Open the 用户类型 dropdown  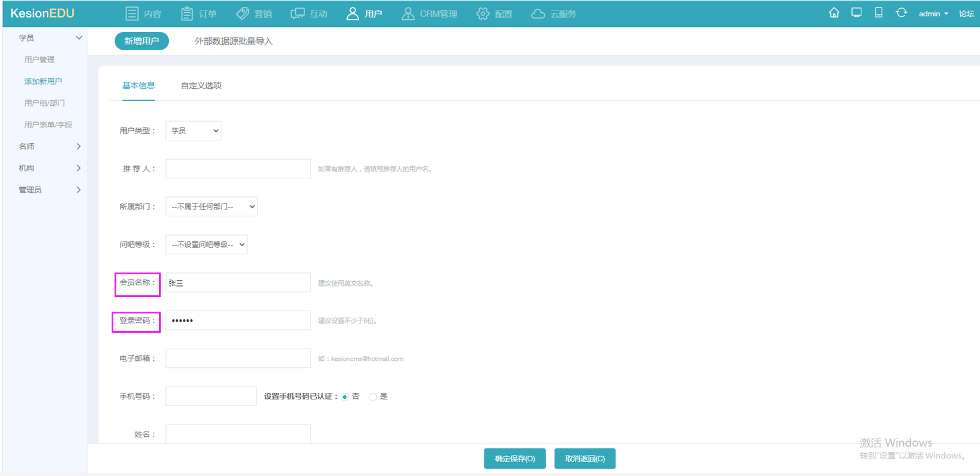[193, 131]
